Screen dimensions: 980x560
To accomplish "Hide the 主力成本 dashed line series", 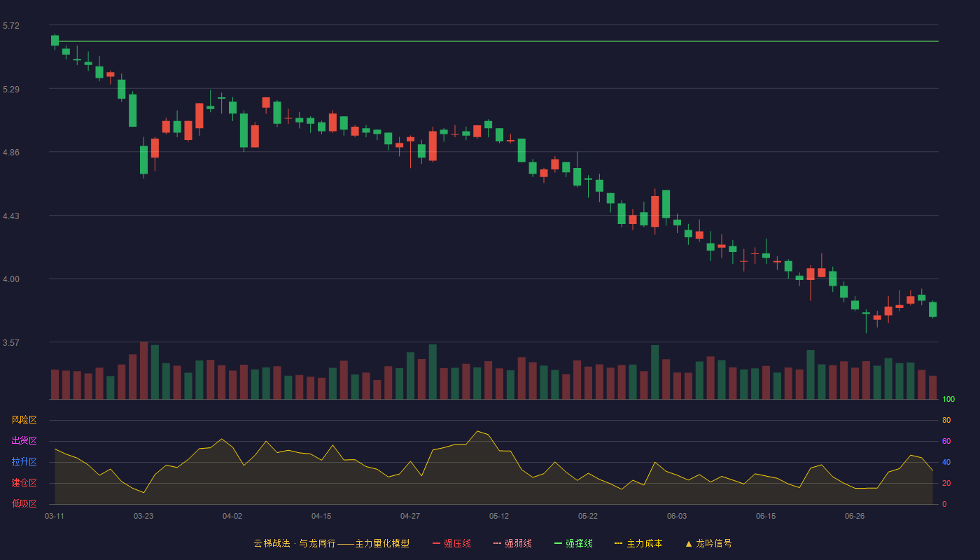I will point(638,543).
